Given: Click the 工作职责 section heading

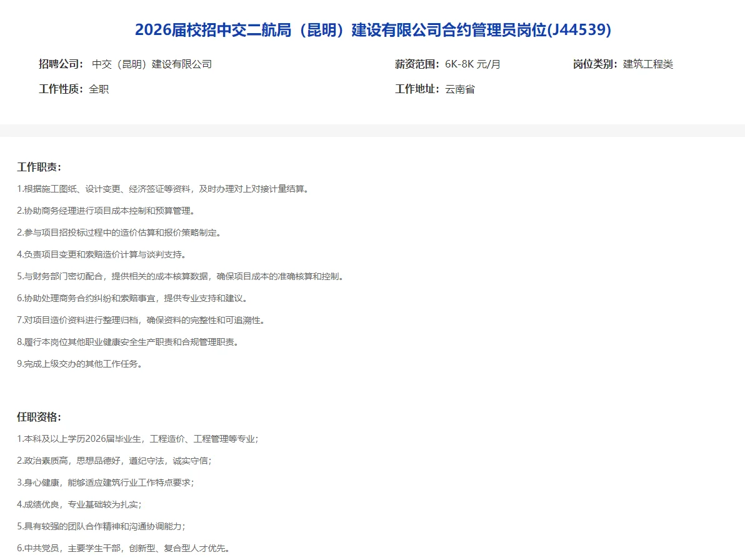Looking at the screenshot, I should [x=39, y=167].
